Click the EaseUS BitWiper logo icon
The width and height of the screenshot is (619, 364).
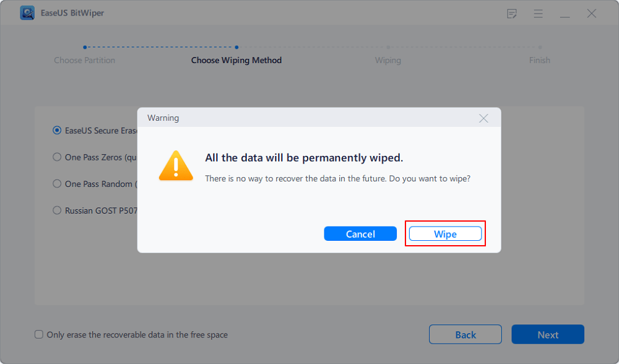point(27,12)
